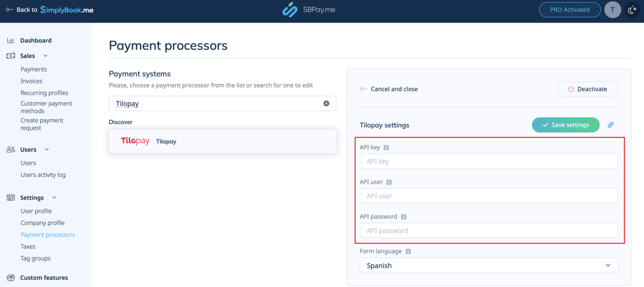644x287 pixels.
Task: Collapse the Sales sidebar section
Action: (45, 56)
